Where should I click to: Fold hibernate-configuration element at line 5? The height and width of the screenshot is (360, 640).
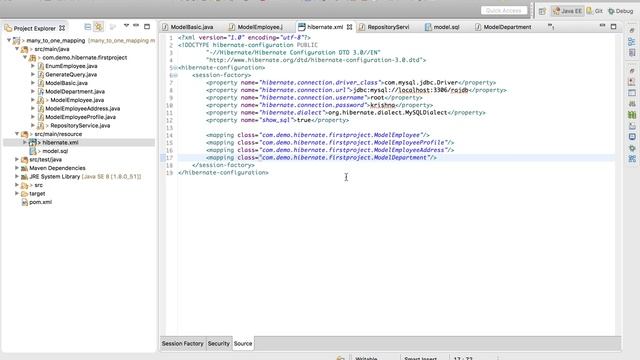click(x=176, y=68)
